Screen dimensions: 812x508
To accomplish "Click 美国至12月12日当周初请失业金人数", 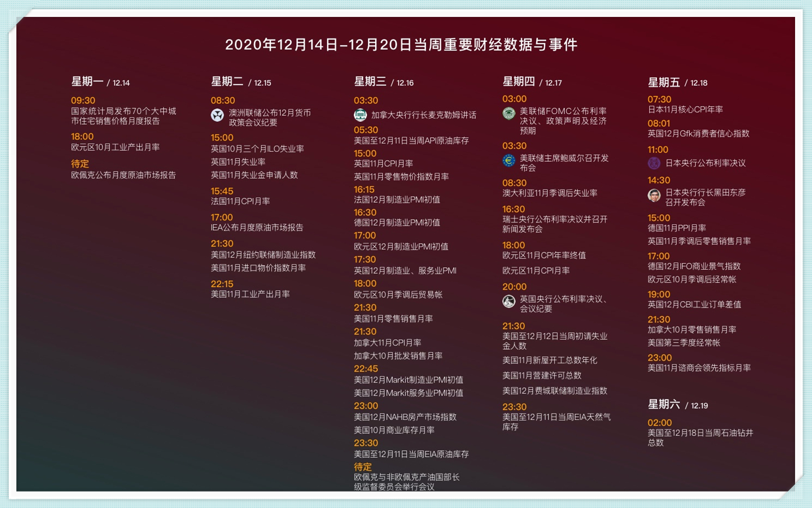I will point(555,341).
